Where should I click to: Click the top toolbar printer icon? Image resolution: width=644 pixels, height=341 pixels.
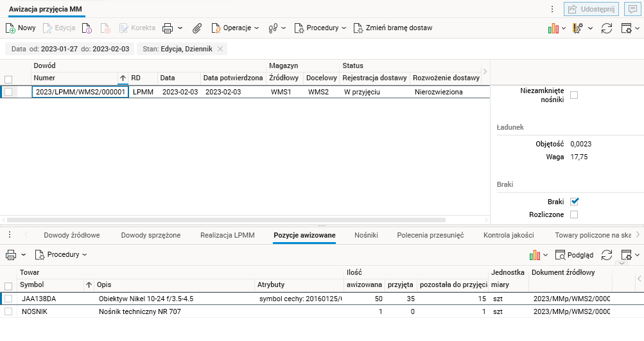point(168,28)
